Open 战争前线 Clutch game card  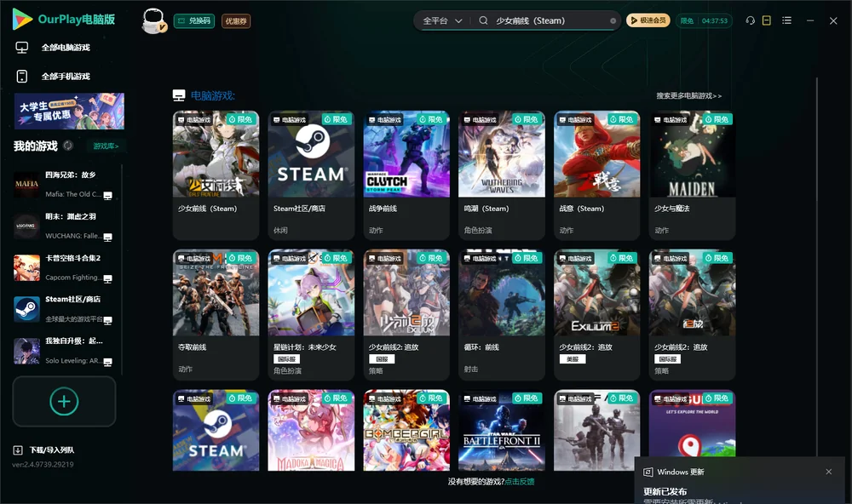406,175
